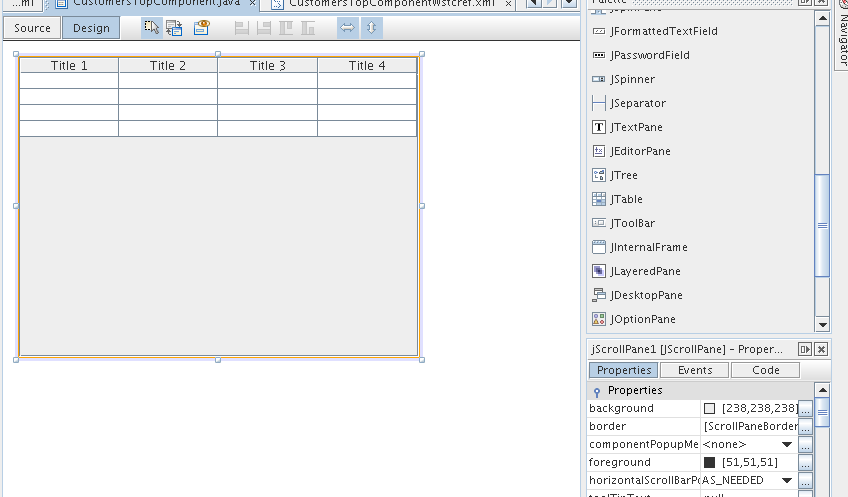Switch editor to Source view
Screen dimensions: 848x497
(x=32, y=28)
